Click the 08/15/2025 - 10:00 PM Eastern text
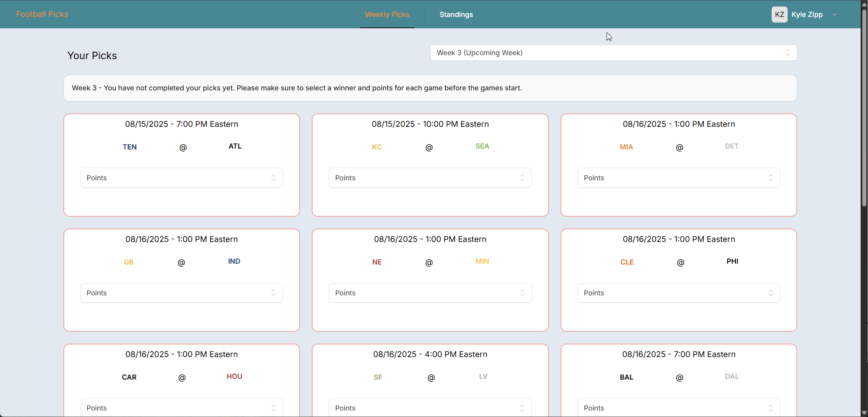Screen dimensions: 868x417 (x=430, y=124)
